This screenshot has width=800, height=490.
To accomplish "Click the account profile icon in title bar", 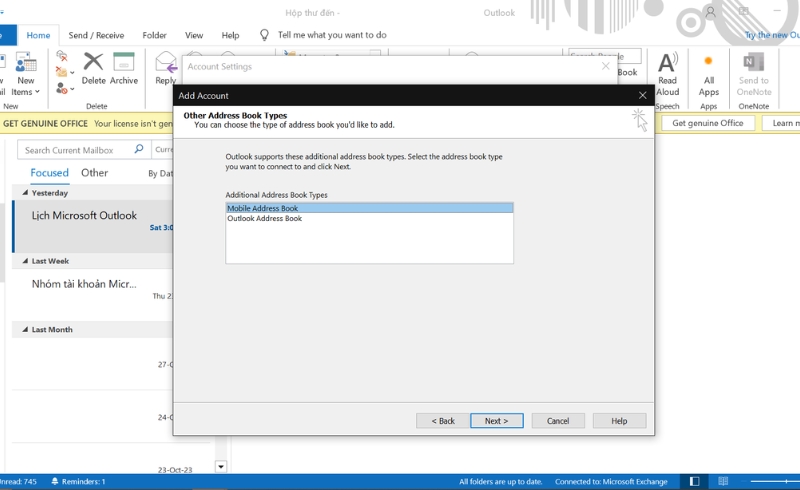I will pyautogui.click(x=710, y=12).
